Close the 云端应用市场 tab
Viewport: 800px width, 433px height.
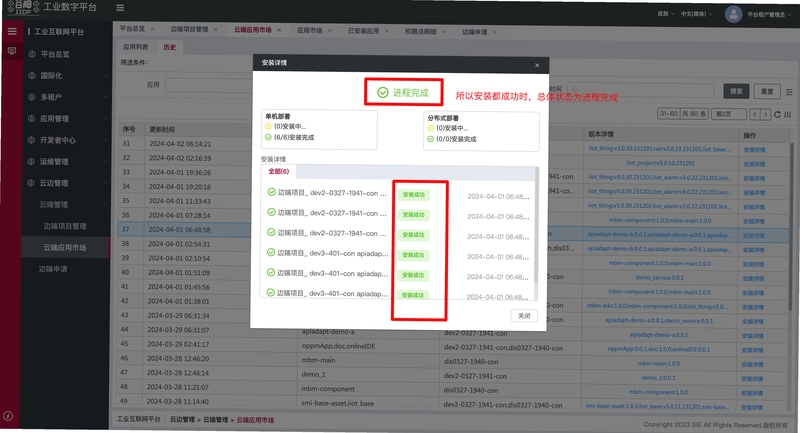[x=279, y=30]
